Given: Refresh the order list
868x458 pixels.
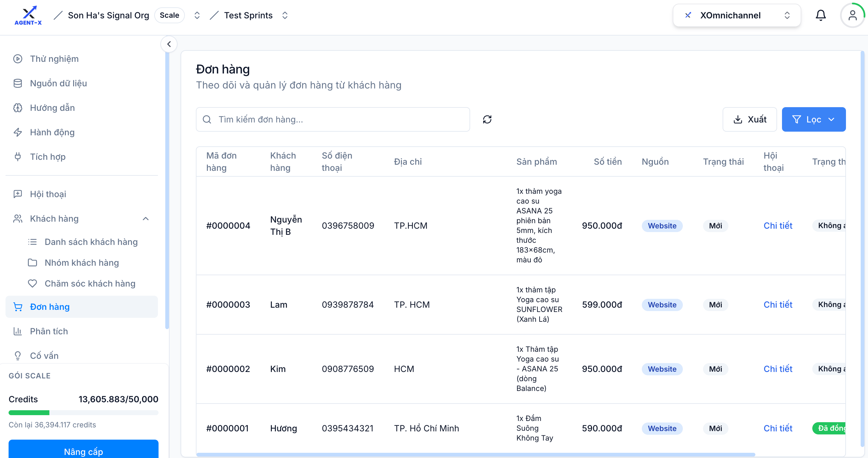Looking at the screenshot, I should [x=487, y=119].
